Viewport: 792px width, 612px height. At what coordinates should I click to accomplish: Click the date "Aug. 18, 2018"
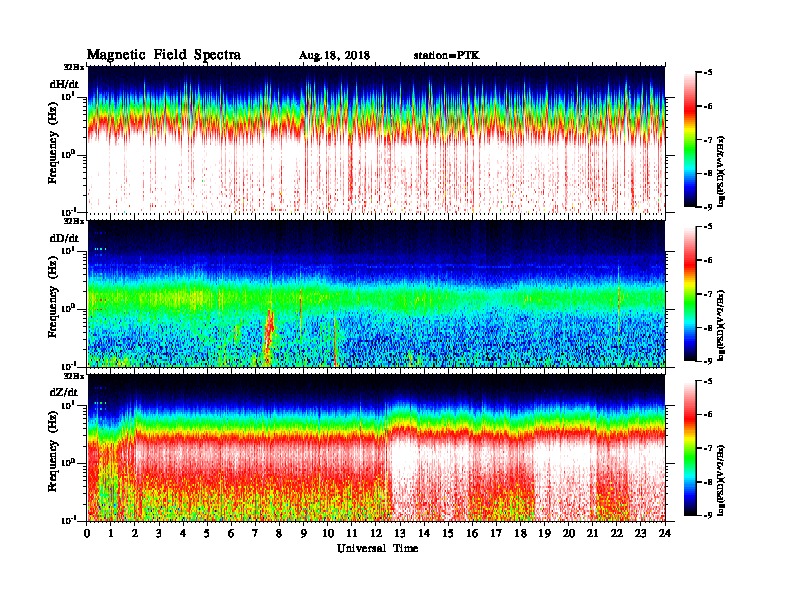pos(334,56)
